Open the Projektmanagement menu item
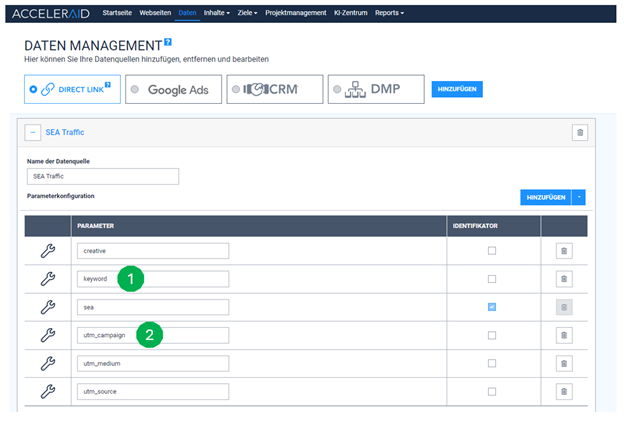 point(296,13)
